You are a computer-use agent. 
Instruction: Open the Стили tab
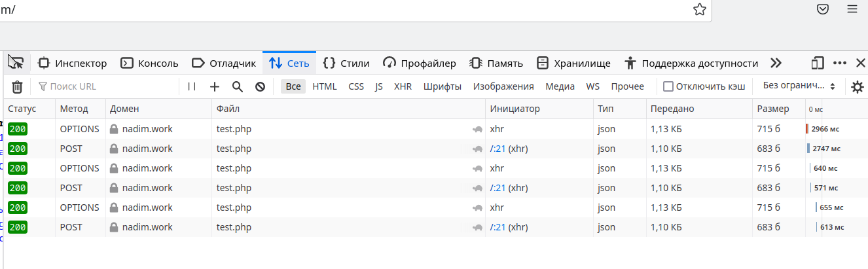[346, 63]
